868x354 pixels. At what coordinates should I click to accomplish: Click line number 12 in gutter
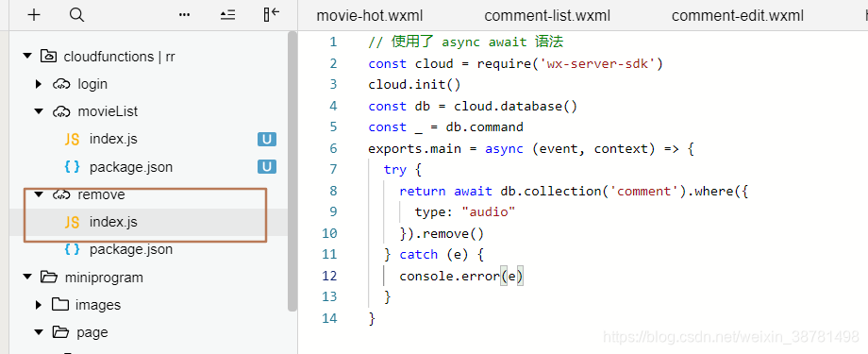click(329, 276)
